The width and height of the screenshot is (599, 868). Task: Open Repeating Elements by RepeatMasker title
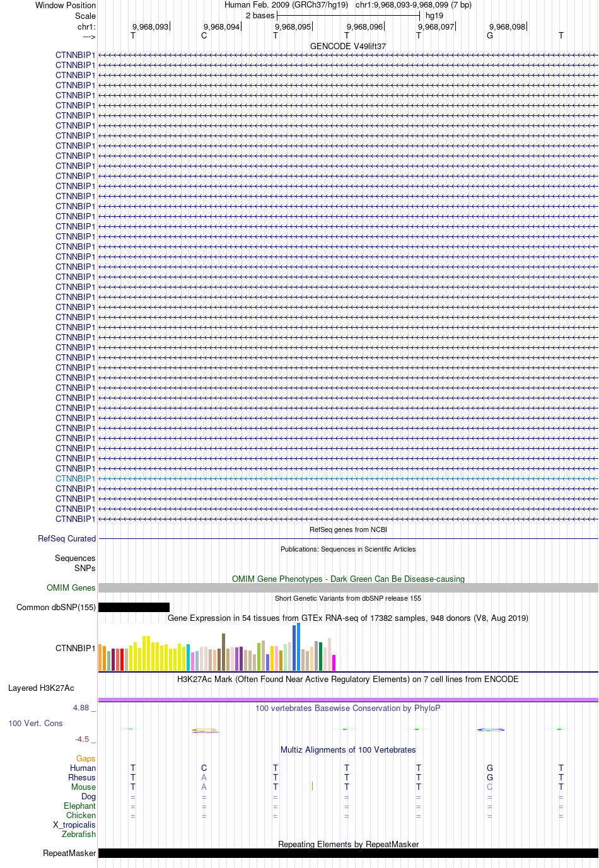point(348,844)
